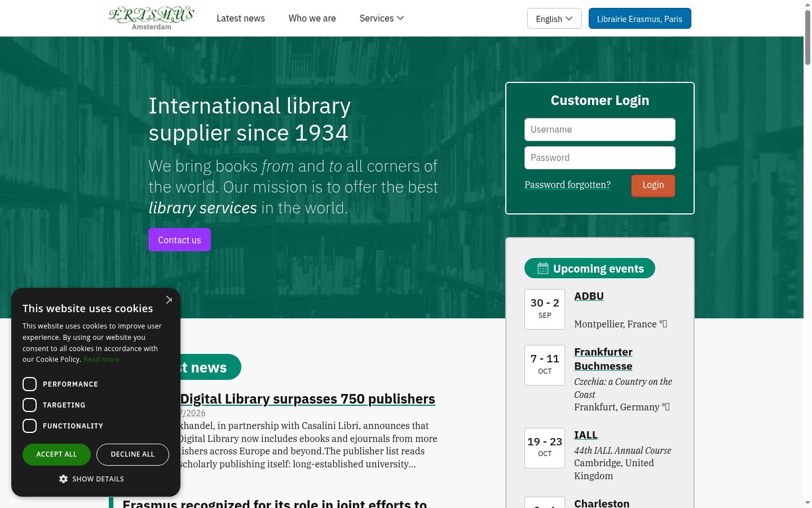
Task: Open the Latest news menu item
Action: point(241,18)
